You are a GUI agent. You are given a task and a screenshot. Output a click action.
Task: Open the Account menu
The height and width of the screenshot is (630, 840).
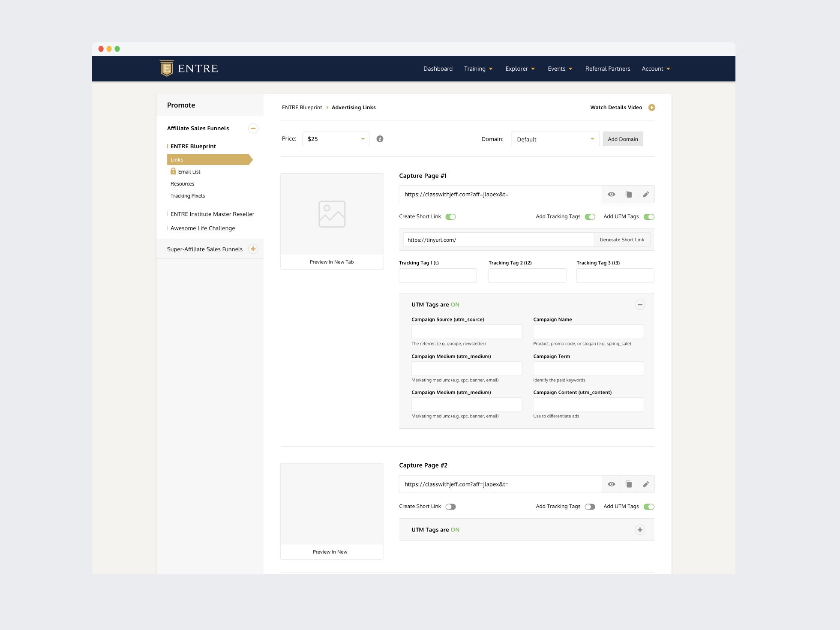tap(656, 69)
